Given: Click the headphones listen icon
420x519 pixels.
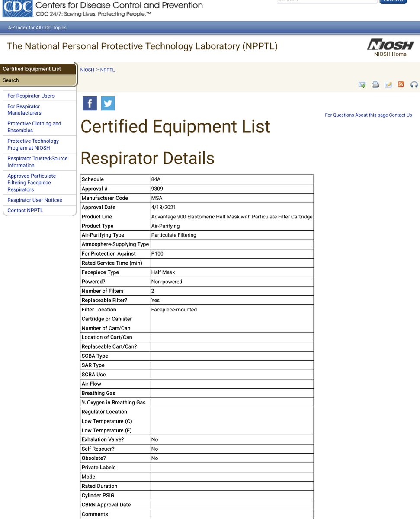Looking at the screenshot, I should 414,85.
